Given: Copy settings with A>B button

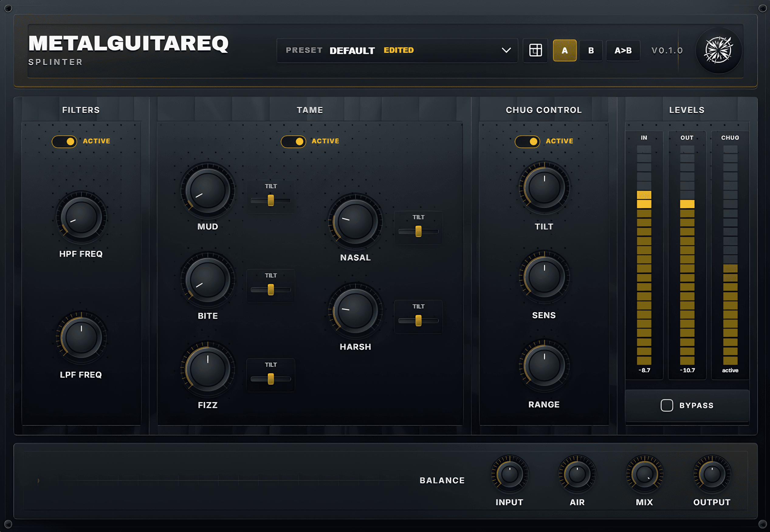Looking at the screenshot, I should point(623,50).
